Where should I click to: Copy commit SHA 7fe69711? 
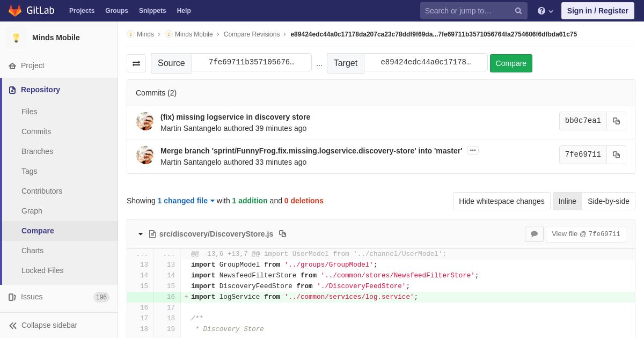[616, 155]
